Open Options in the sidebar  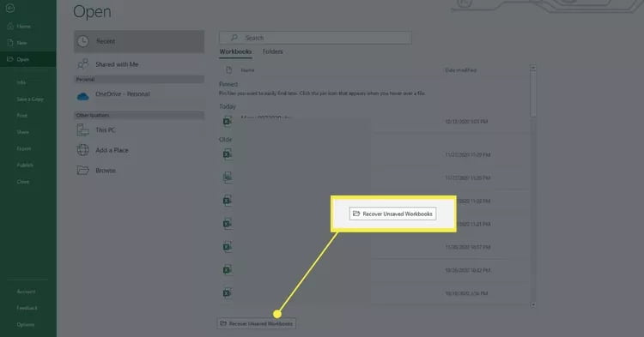pos(26,324)
